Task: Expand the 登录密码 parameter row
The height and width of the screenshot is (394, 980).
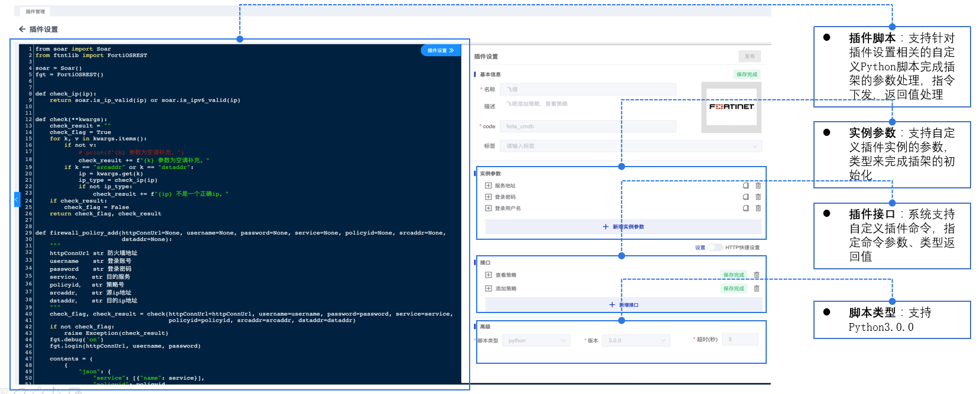Action: click(489, 197)
